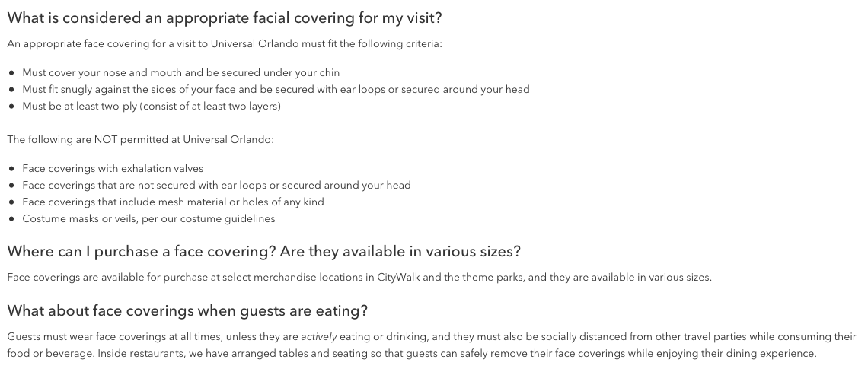Click the sentence about arranged restaurant tables
The width and height of the screenshot is (868, 372).
coord(458,354)
